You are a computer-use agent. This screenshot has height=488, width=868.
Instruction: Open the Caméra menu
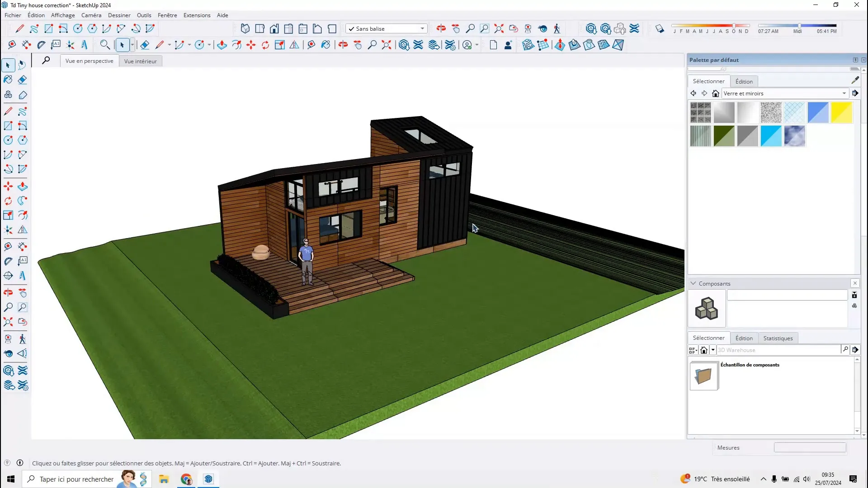(x=91, y=15)
